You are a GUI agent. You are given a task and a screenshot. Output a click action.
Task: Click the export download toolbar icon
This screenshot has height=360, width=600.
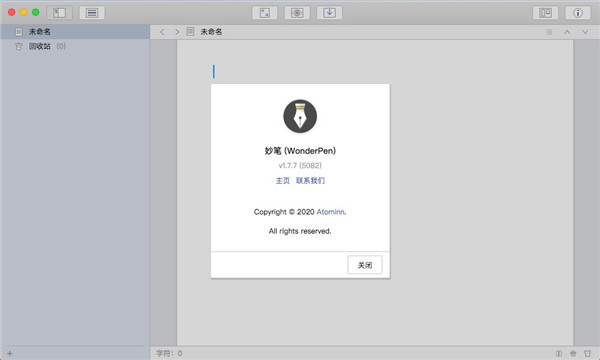coord(329,13)
